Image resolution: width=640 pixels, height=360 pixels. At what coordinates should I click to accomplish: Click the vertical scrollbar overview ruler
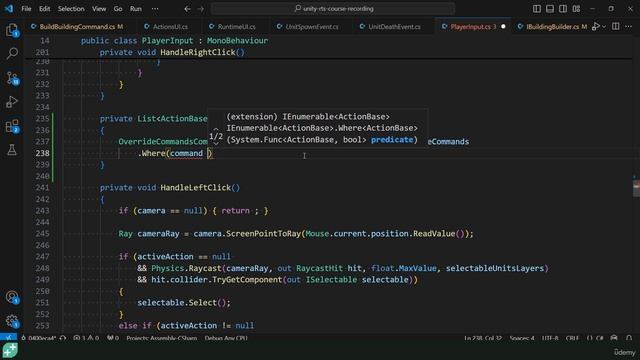click(x=636, y=188)
